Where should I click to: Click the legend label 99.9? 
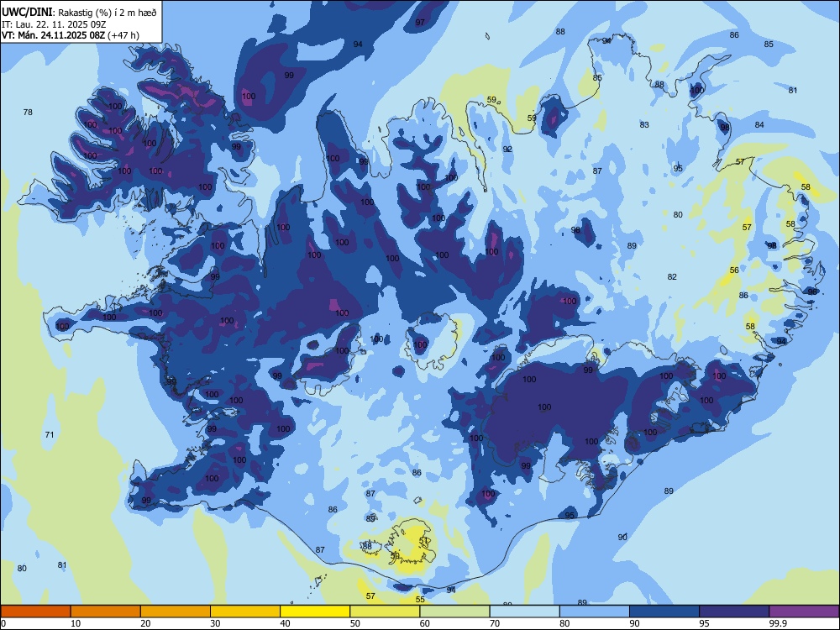click(778, 623)
